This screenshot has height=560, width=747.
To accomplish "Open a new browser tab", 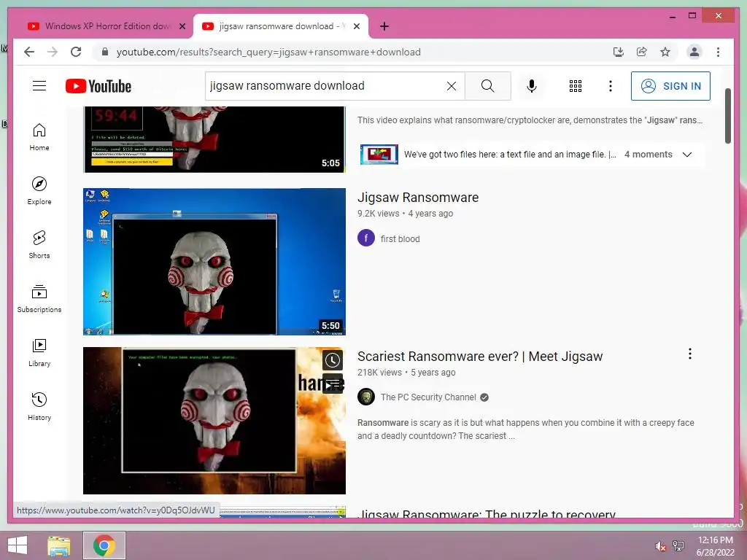I will [384, 26].
